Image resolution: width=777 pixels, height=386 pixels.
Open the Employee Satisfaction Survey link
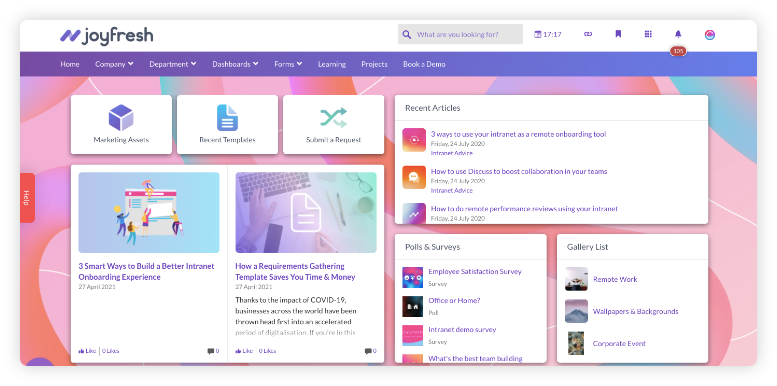[475, 272]
